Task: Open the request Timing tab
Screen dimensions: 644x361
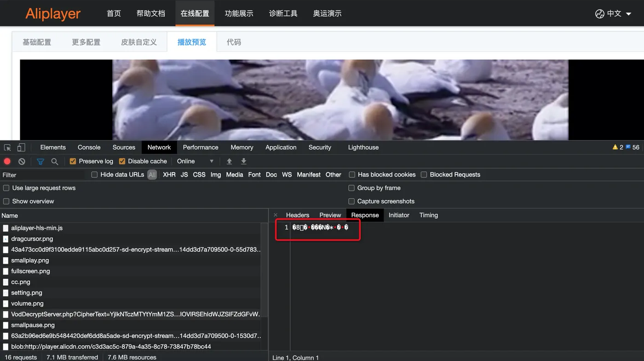Action: [x=428, y=215]
